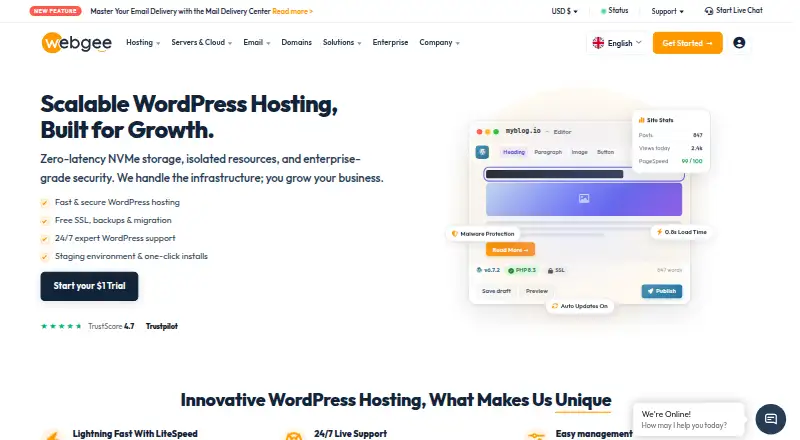Click checkmark beside Fast & secure WordPress hosting
Screen dimensions: 800x440
(44, 203)
